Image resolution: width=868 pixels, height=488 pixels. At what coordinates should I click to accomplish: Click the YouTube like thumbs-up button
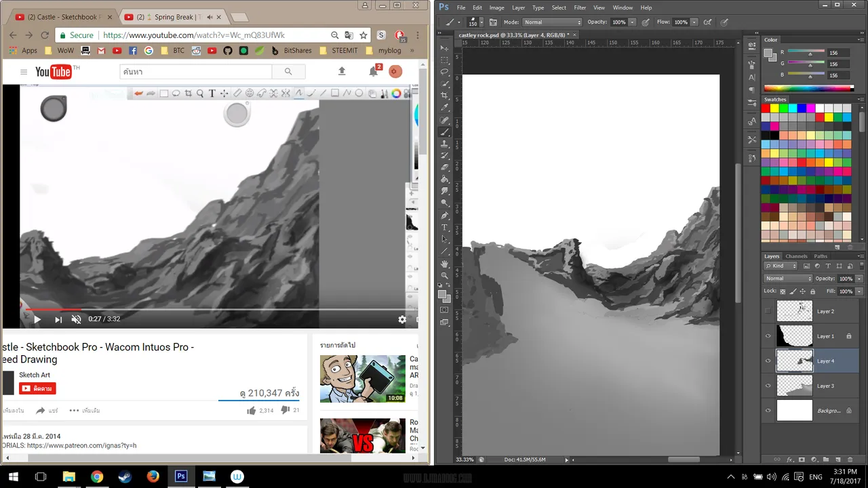click(x=252, y=410)
